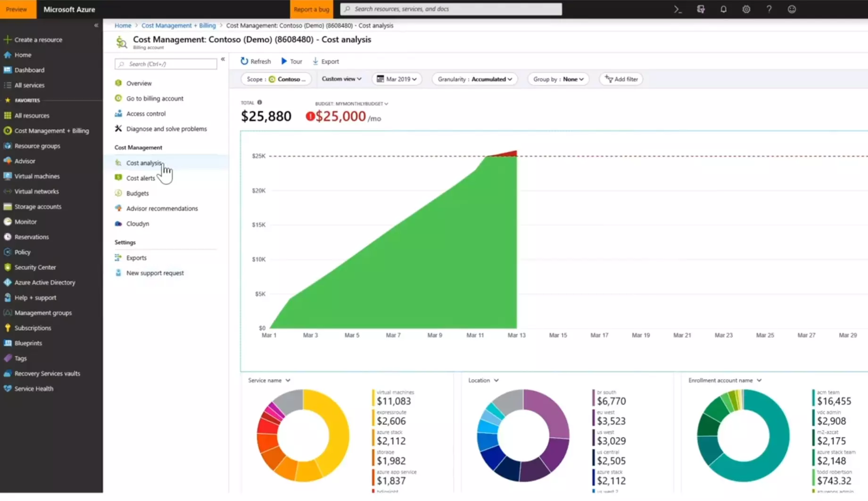
Task: Click Add filter button
Action: click(621, 79)
